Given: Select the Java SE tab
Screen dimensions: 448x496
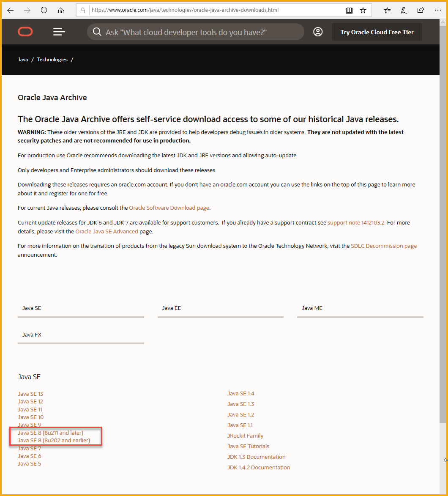Looking at the screenshot, I should pyautogui.click(x=81, y=309).
